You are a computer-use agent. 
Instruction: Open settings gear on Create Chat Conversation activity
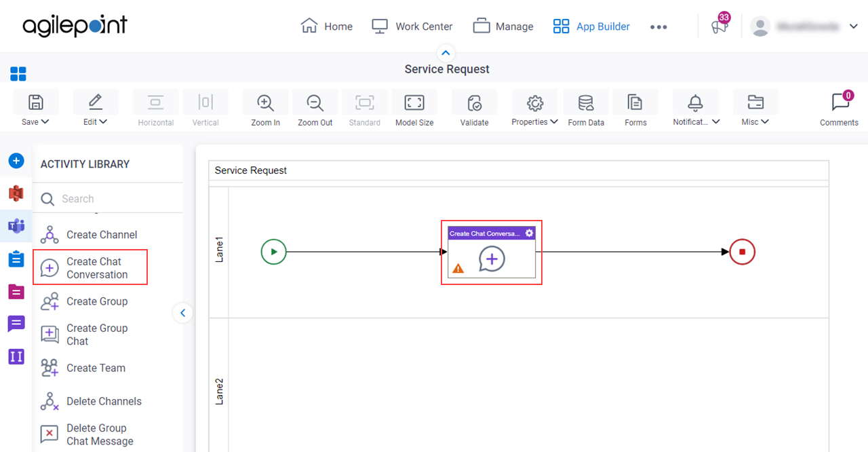530,233
